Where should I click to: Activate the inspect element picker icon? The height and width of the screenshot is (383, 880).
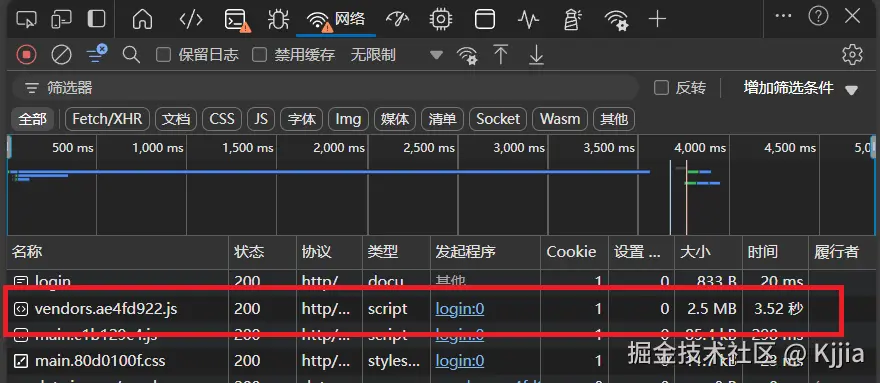[26, 19]
